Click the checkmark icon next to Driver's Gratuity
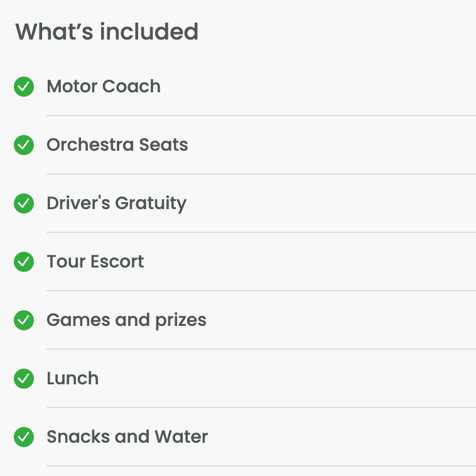Screen dimensions: 476x476 24,203
